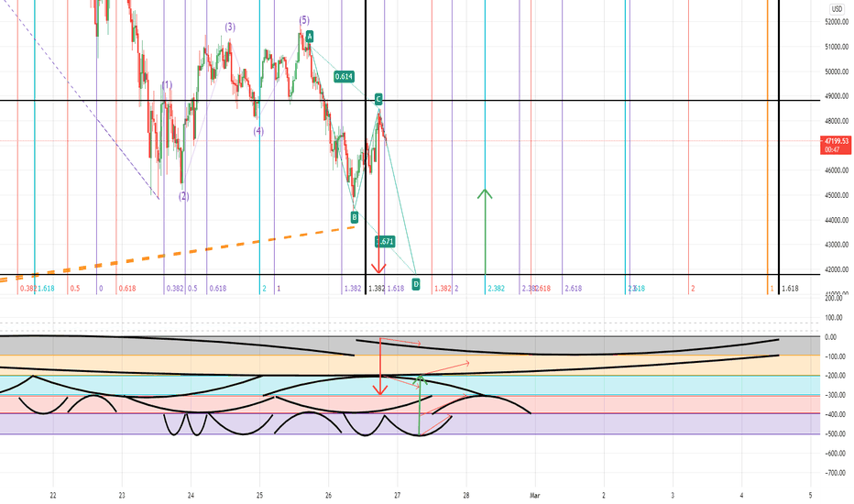Click the 45000.00 price axis label

point(837,195)
